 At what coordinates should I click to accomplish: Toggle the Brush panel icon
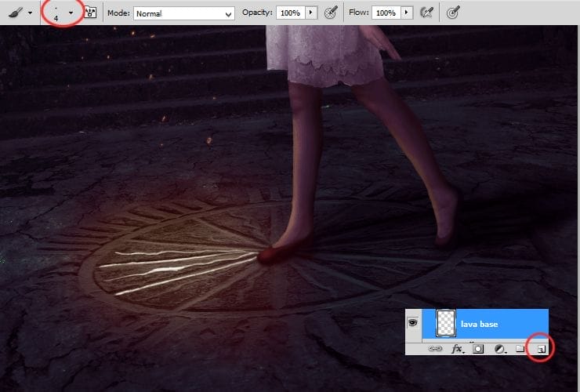90,13
